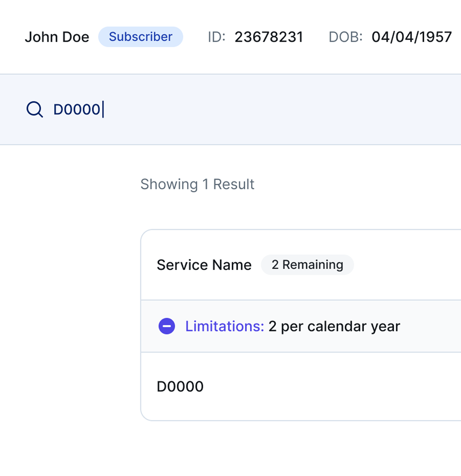
Task: Open the Service Name card header
Action: 301,265
